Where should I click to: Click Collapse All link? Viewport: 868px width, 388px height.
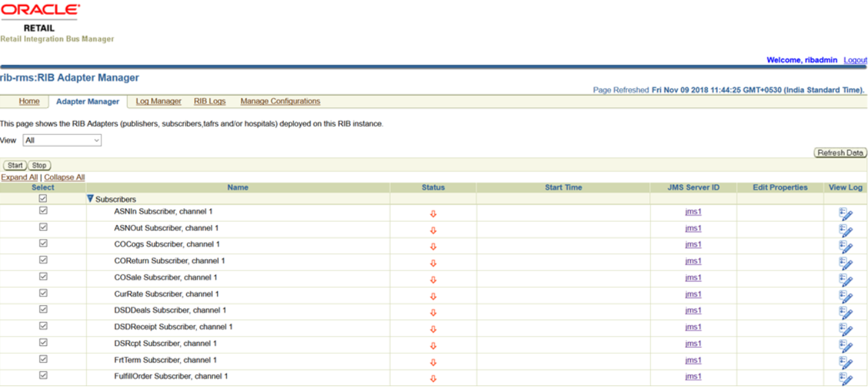tap(64, 177)
